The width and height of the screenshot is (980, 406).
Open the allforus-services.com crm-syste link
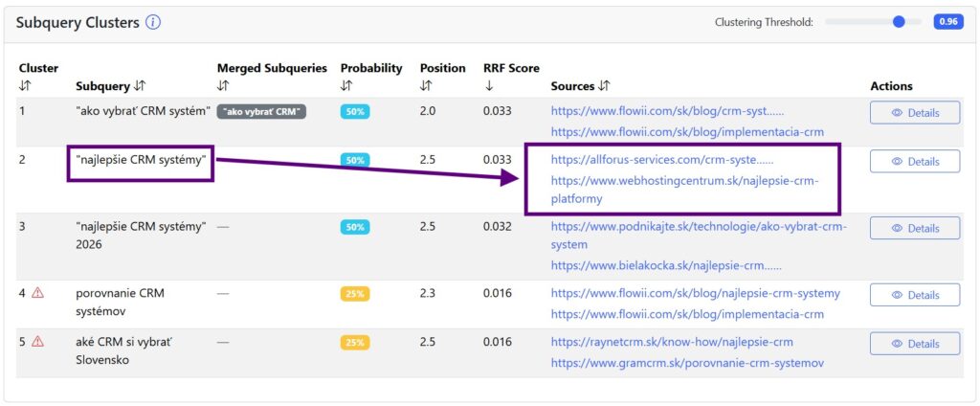(x=662, y=160)
